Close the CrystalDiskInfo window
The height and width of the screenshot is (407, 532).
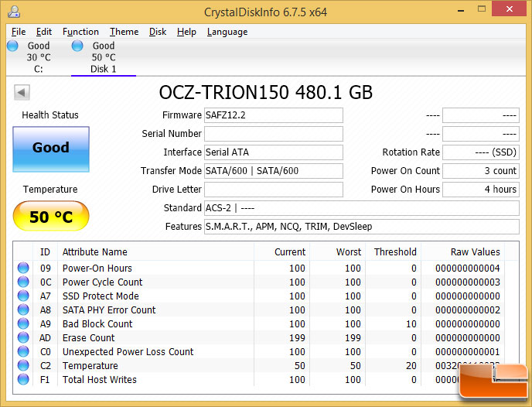pos(510,9)
